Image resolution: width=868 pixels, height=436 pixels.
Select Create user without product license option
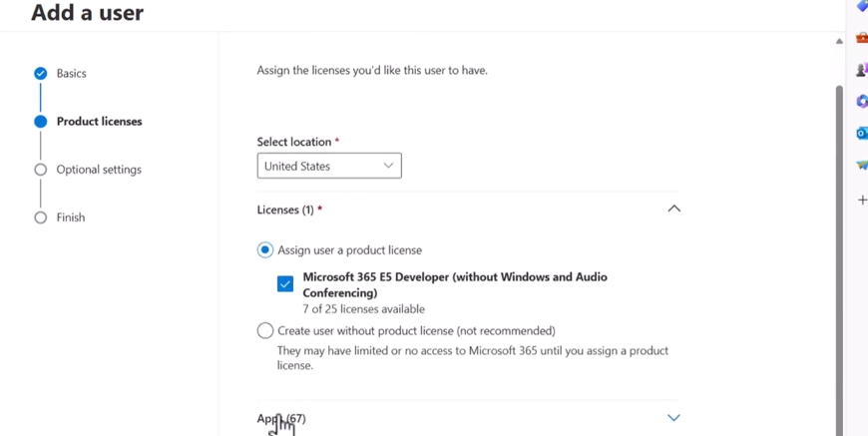tap(265, 330)
